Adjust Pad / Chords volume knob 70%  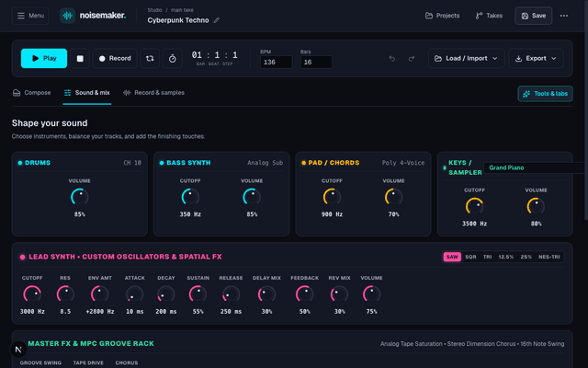pos(393,197)
